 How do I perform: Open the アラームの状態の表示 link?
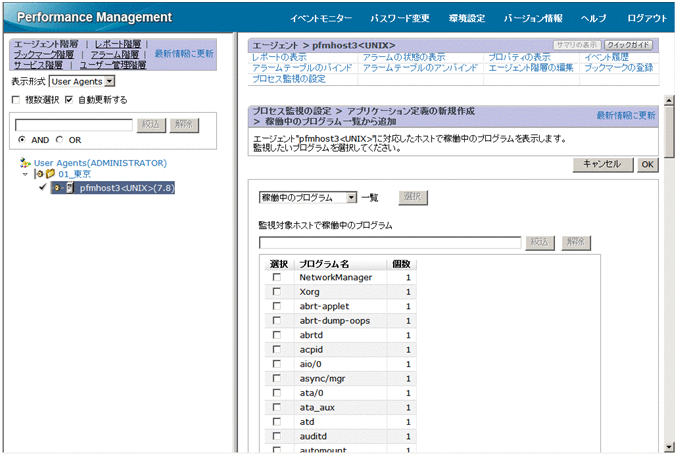(x=403, y=57)
